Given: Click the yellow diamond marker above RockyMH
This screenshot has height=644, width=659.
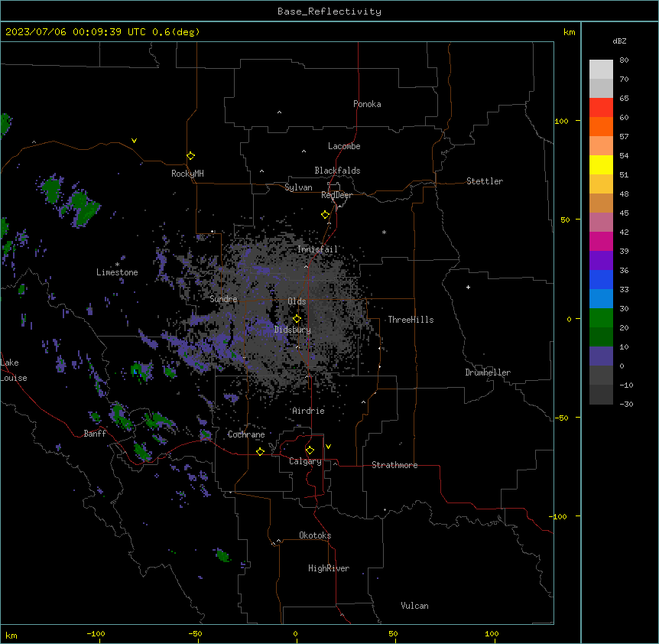Looking at the screenshot, I should point(190,156).
